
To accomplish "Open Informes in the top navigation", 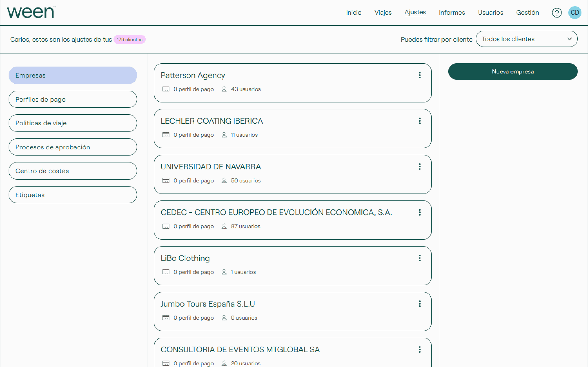I will tap(452, 13).
